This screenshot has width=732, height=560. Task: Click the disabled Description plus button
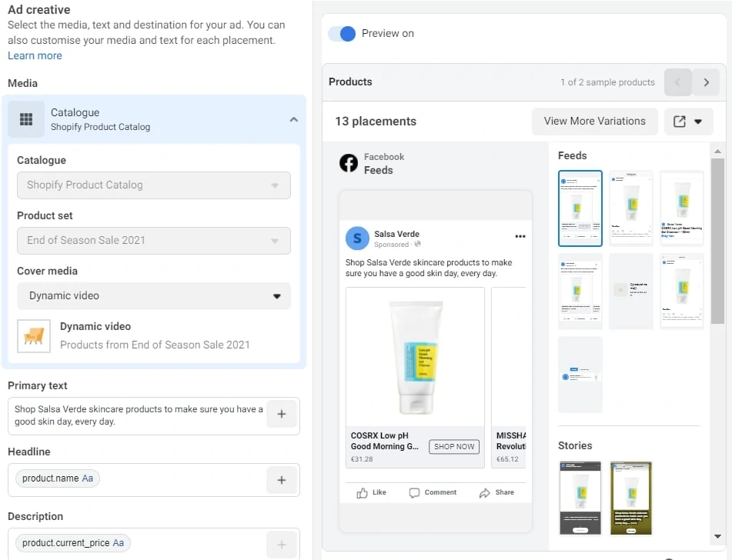point(282,545)
